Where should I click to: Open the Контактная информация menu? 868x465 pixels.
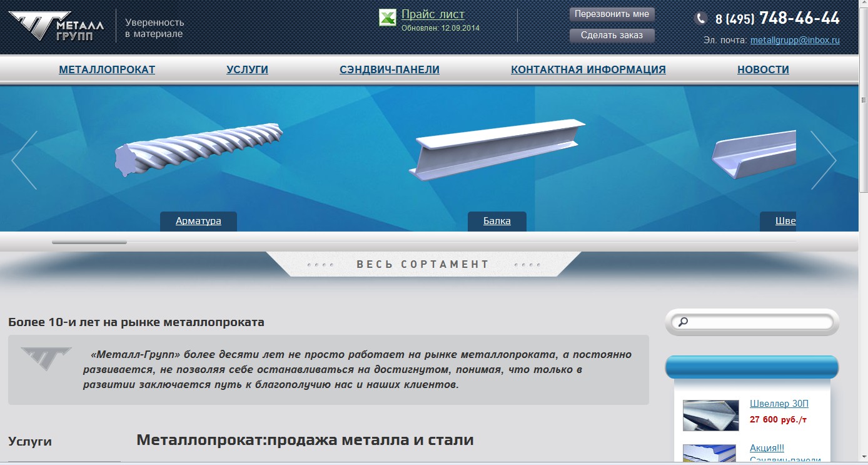(x=588, y=69)
